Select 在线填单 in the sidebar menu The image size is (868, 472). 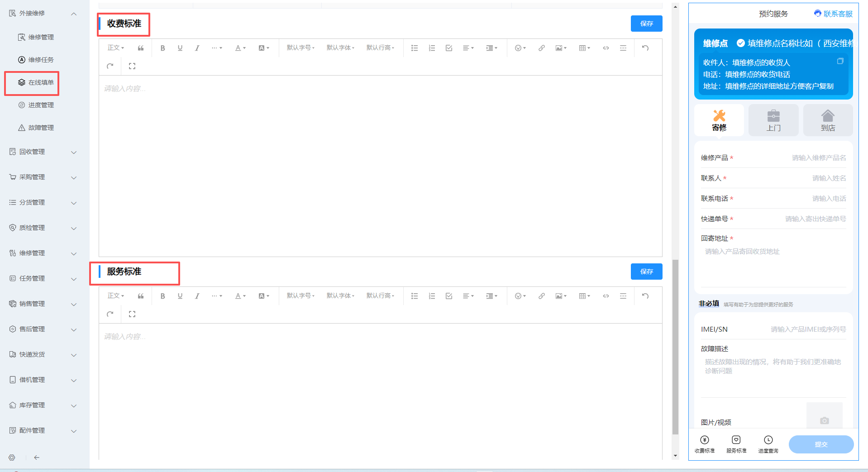tap(41, 82)
